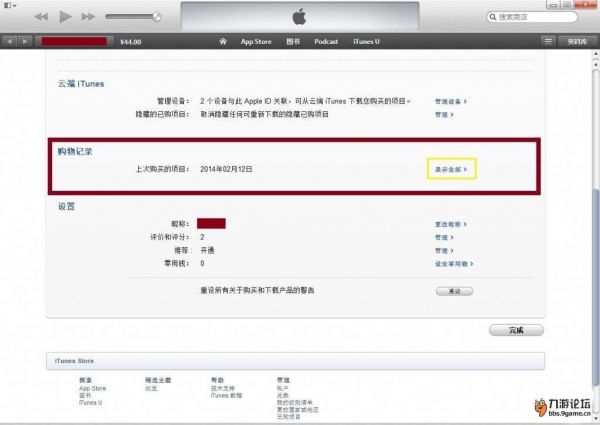Open the iTunes menu icon at top-left
600x425 pixels.
[x=8, y=6]
